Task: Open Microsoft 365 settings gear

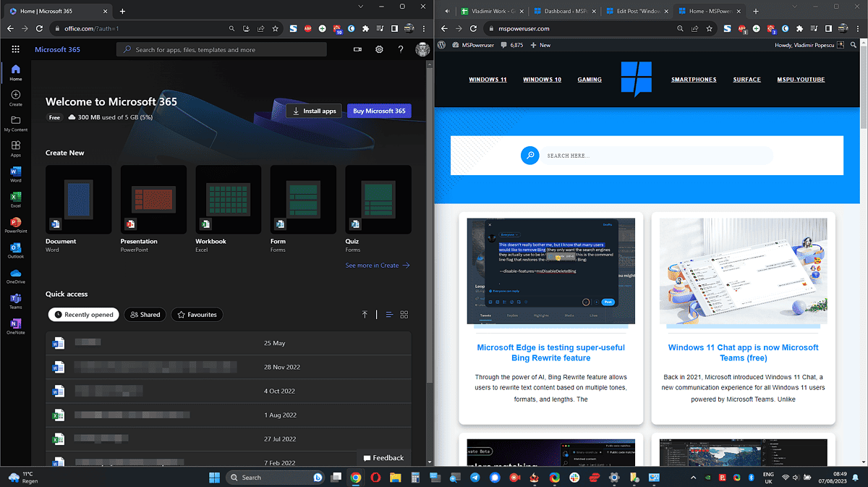Action: coord(379,49)
